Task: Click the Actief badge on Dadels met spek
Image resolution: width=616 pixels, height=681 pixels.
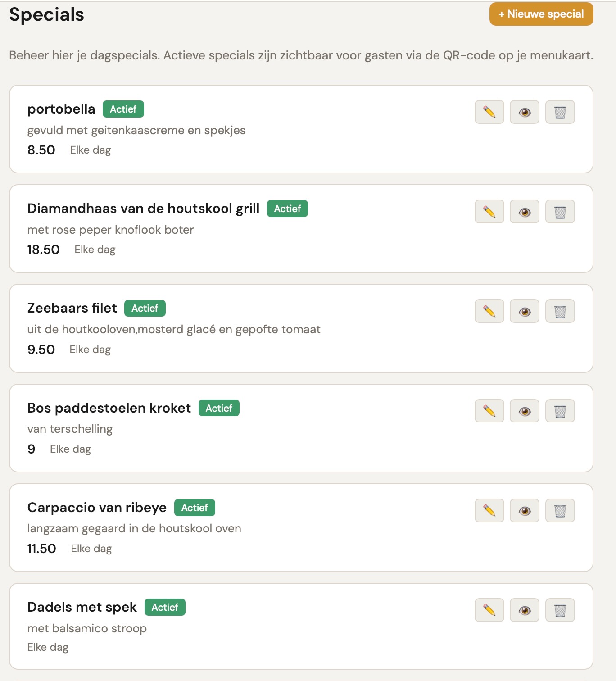Action: click(x=165, y=607)
